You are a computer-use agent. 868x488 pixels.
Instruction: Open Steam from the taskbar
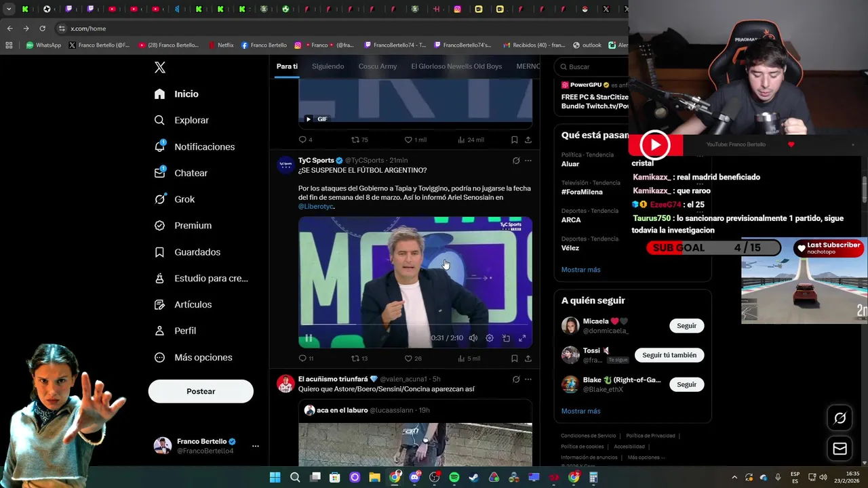474,478
